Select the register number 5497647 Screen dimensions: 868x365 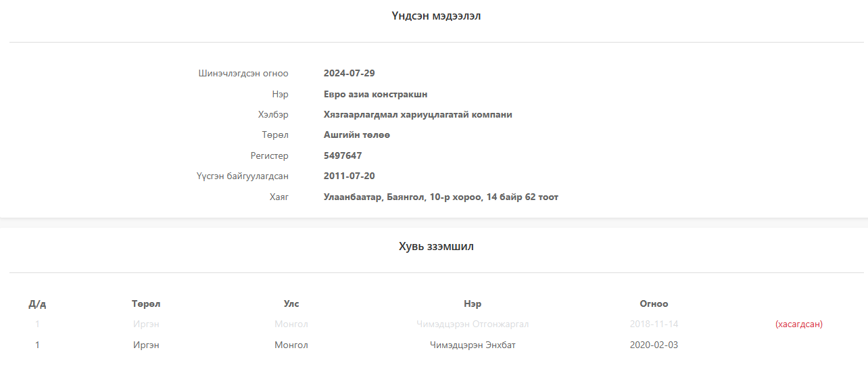point(343,156)
